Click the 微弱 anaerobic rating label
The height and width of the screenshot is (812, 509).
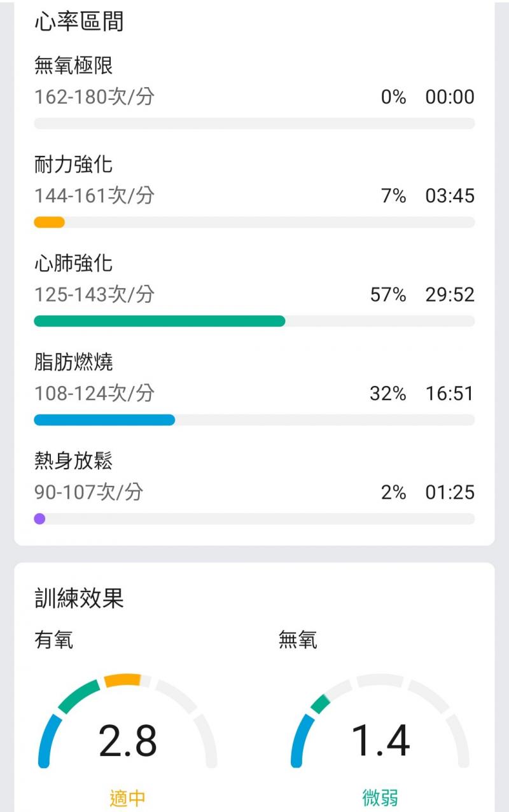(380, 797)
